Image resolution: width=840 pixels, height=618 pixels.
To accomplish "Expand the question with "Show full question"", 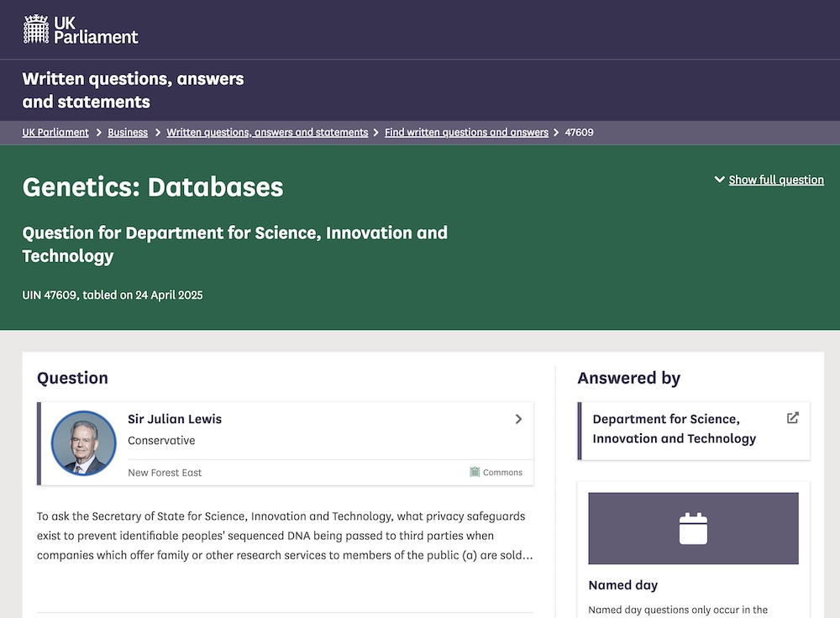I will coord(775,179).
